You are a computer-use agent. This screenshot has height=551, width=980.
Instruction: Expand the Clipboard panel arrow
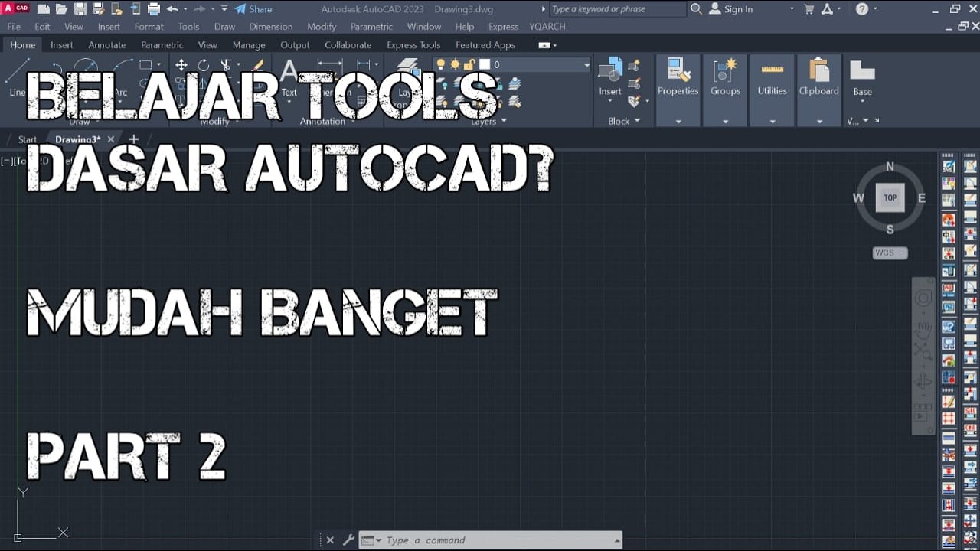pyautogui.click(x=819, y=122)
